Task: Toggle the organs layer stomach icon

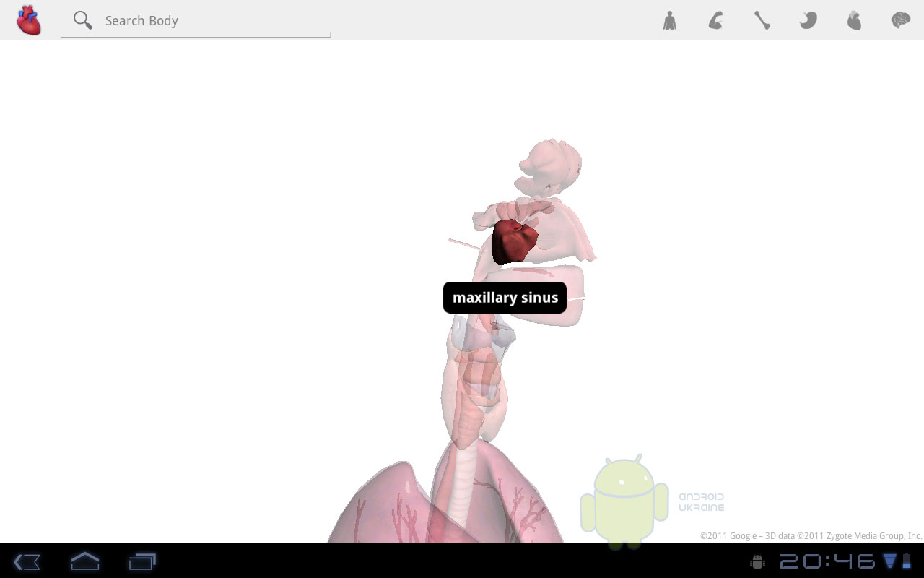Action: [x=808, y=20]
